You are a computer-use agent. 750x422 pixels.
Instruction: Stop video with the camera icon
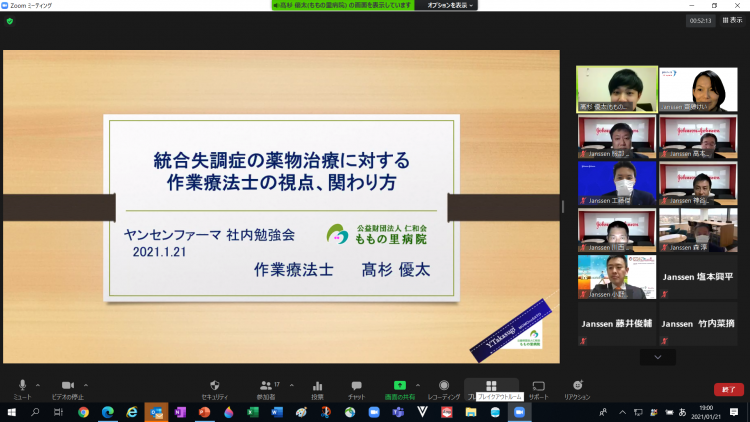click(68, 385)
